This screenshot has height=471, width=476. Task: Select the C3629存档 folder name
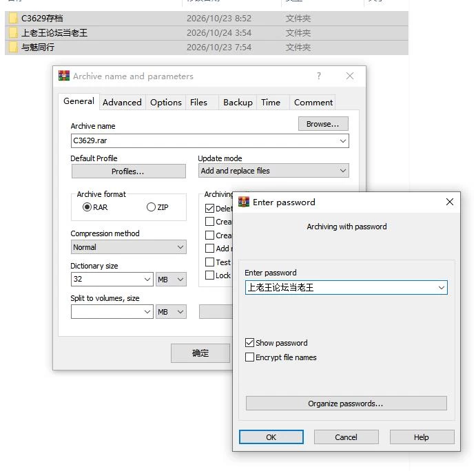[42, 18]
